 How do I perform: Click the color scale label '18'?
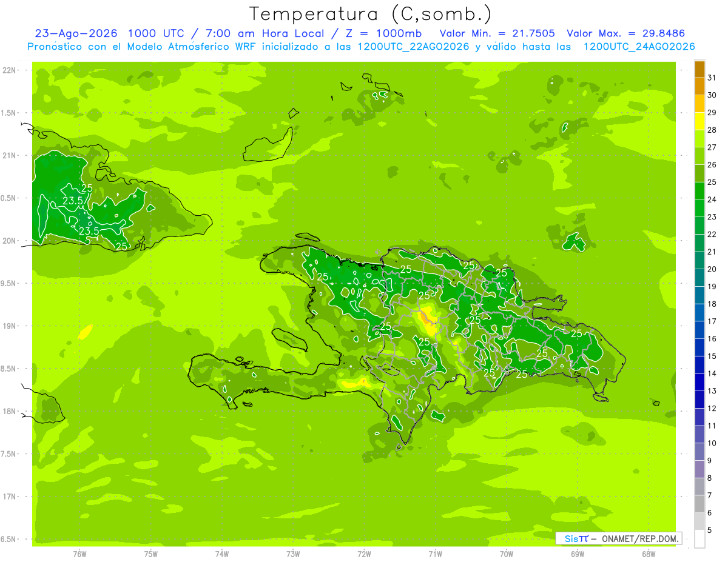[712, 304]
